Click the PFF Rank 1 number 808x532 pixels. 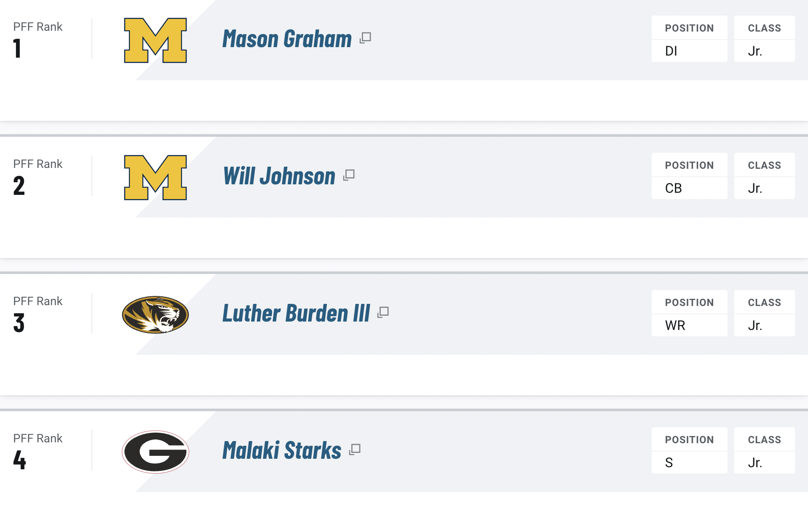(17, 49)
